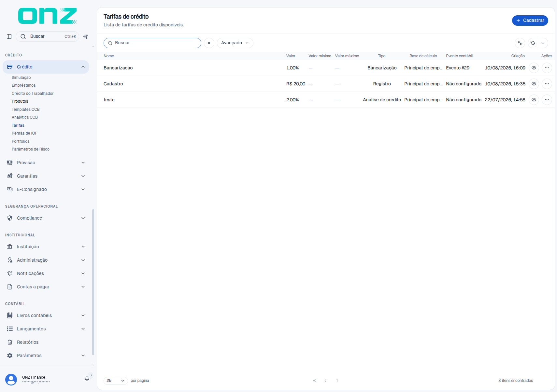Go to the first page of results
557x392 pixels.
click(x=314, y=381)
